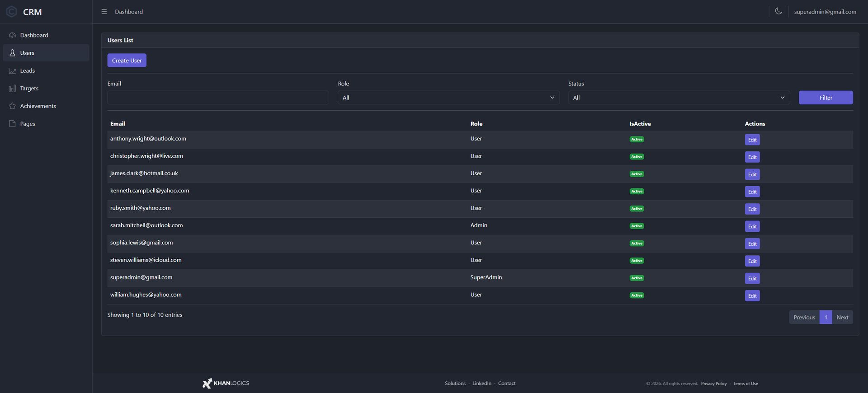Edit user james.clark@hotmail.co.uk
868x393 pixels.
(x=752, y=174)
